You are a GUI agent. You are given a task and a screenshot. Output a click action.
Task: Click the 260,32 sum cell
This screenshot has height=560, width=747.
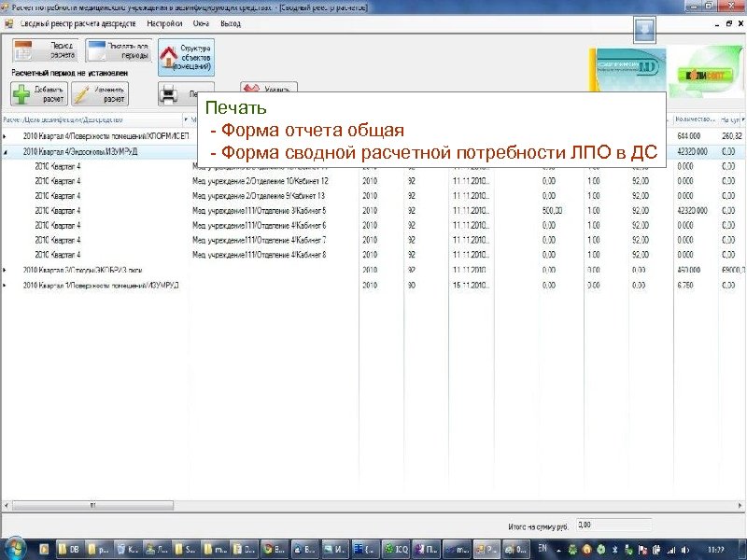[x=732, y=136]
